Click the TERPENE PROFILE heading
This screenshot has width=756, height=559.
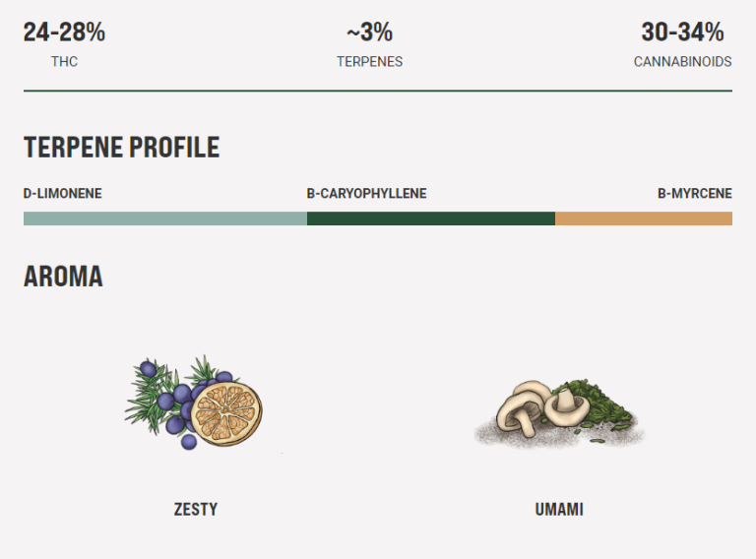click(121, 148)
